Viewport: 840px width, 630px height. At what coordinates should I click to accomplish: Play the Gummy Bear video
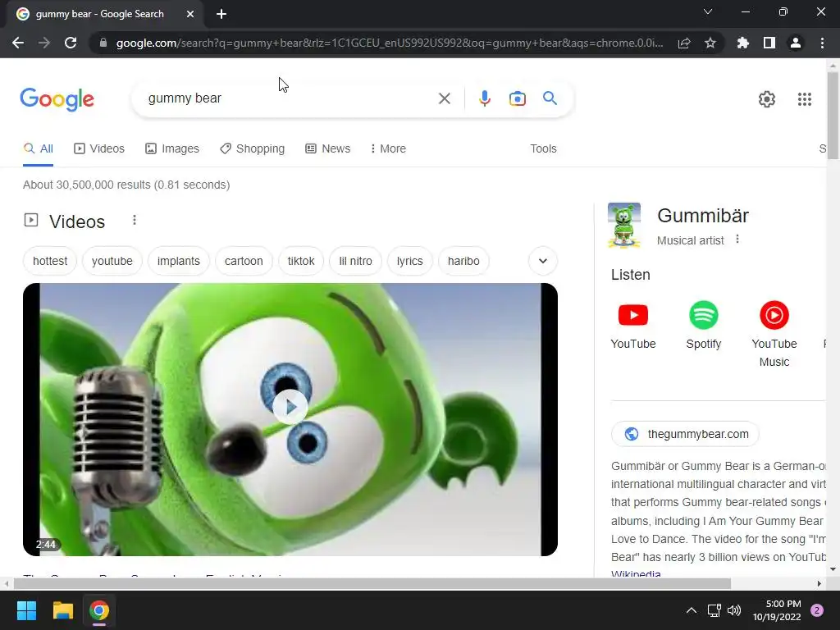[x=290, y=407]
